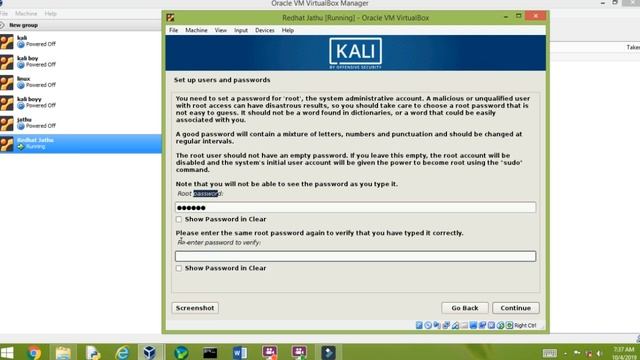Click the Go Back button
Image resolution: width=640 pixels, height=360 pixels.
(464, 308)
